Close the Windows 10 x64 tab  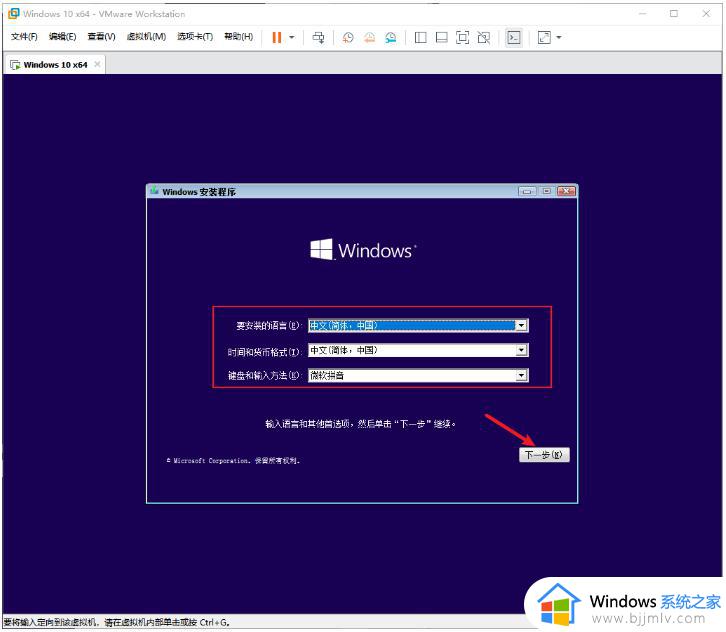coord(97,64)
